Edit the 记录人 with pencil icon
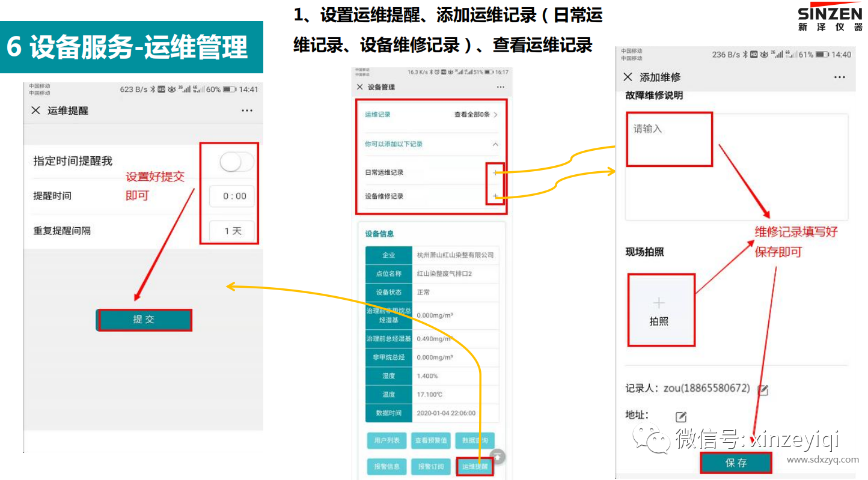Image resolution: width=868 pixels, height=480 pixels. tap(763, 390)
